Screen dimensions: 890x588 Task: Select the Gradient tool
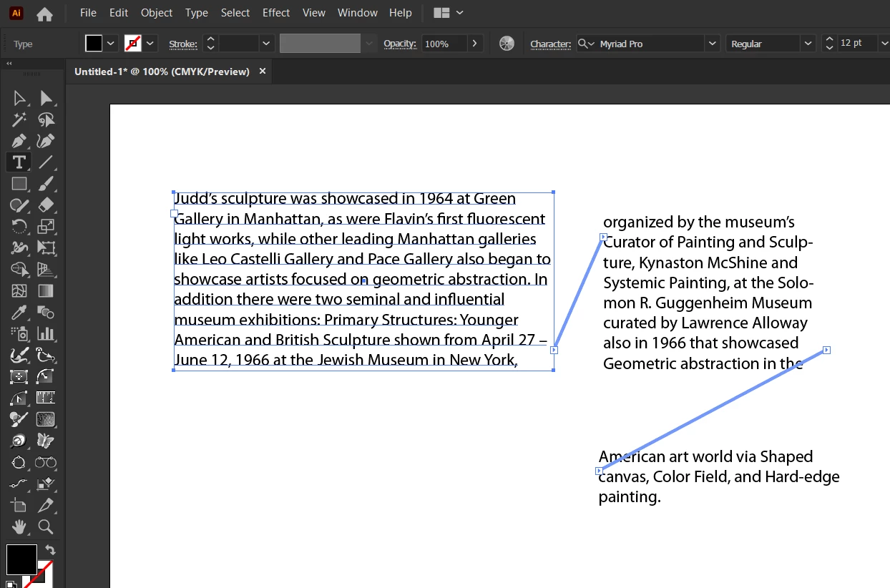(46, 291)
